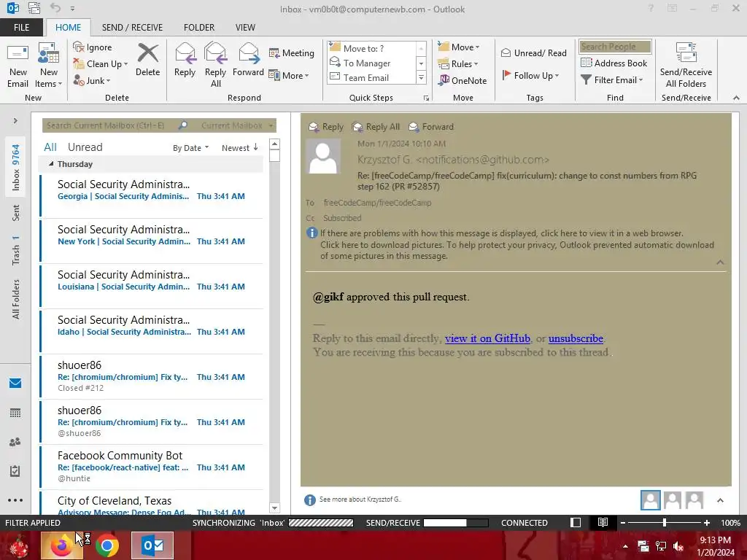The image size is (747, 560).
Task: Open the Clean Up dropdown
Action: (102, 64)
